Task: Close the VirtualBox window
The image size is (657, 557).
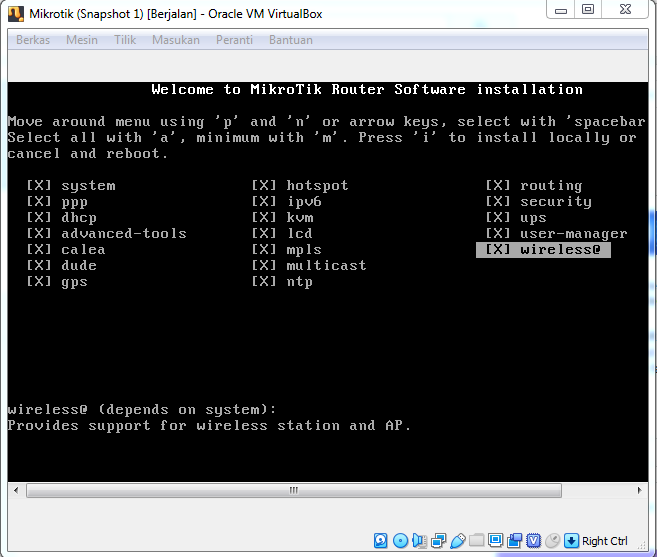Action: coord(625,10)
